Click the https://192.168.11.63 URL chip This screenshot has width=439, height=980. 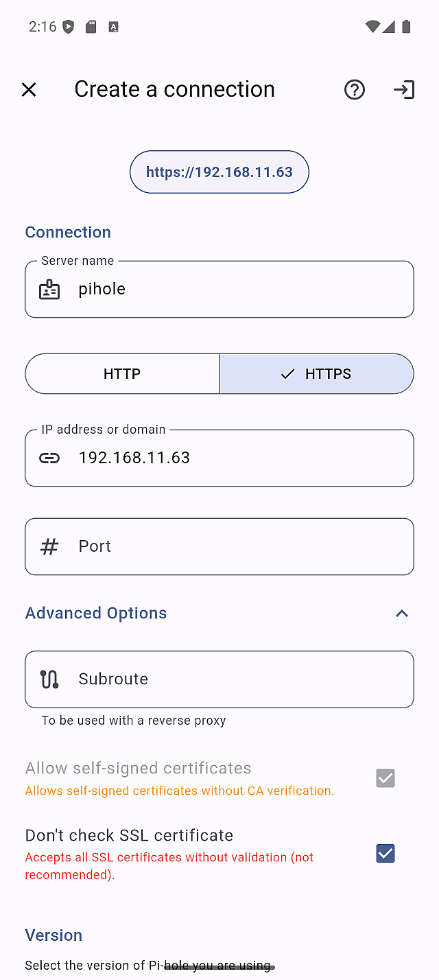click(219, 172)
